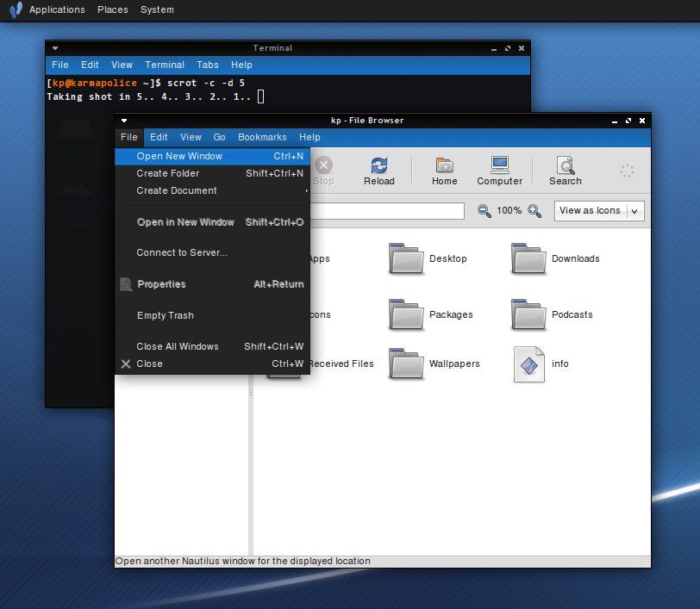Select the Desktop folder icon
The width and height of the screenshot is (700, 609).
(x=406, y=258)
